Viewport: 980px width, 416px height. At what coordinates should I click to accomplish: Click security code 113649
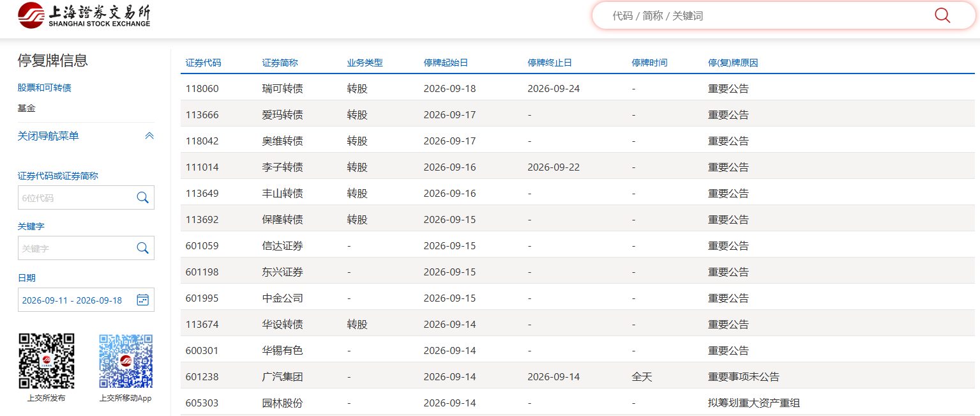pyautogui.click(x=202, y=194)
